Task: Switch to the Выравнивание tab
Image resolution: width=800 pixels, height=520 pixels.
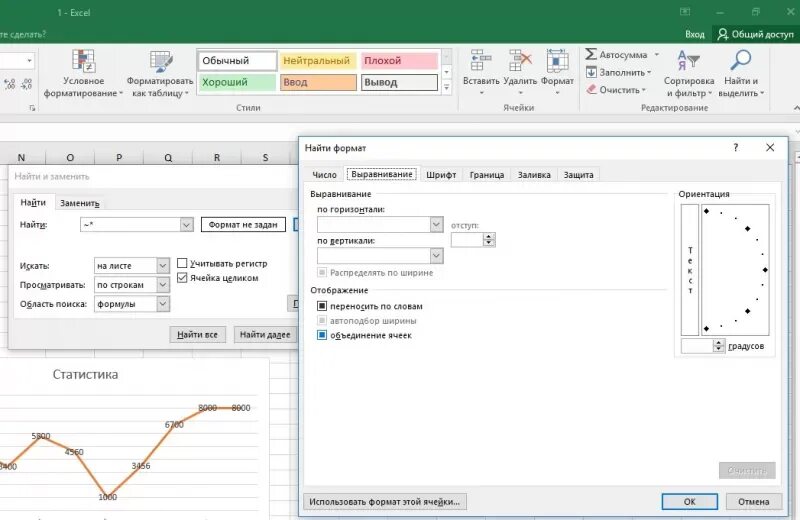Action: pos(382,174)
